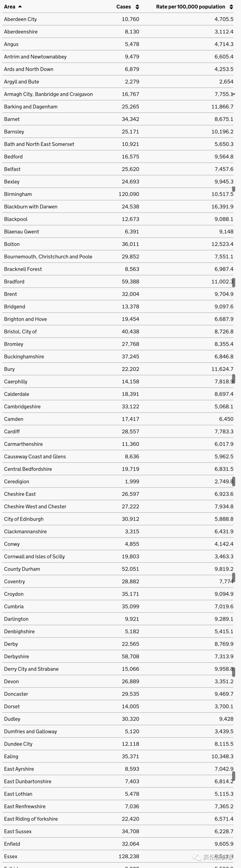Click the scrollbar marker beside Bexley row
The width and height of the screenshot is (241, 868).
pos(234,189)
